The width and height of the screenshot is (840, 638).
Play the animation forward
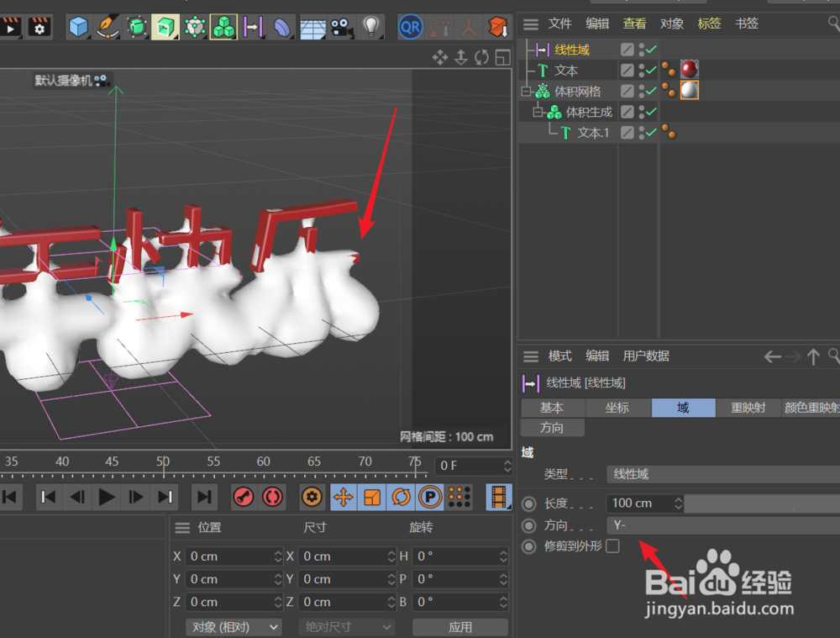point(107,497)
